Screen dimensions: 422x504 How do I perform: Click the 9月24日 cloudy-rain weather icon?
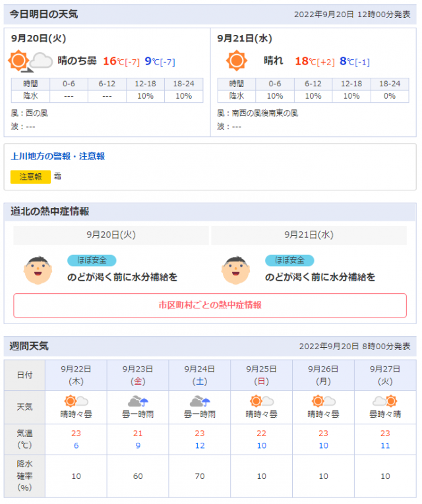[x=200, y=401]
